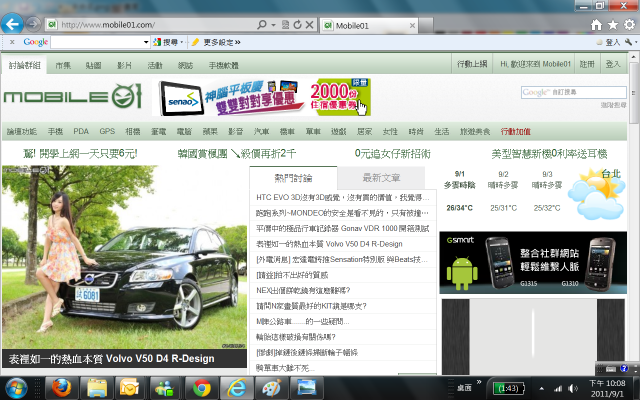This screenshot has height=400, width=640.
Task: Select the 貼圖 top tab
Action: click(93, 65)
